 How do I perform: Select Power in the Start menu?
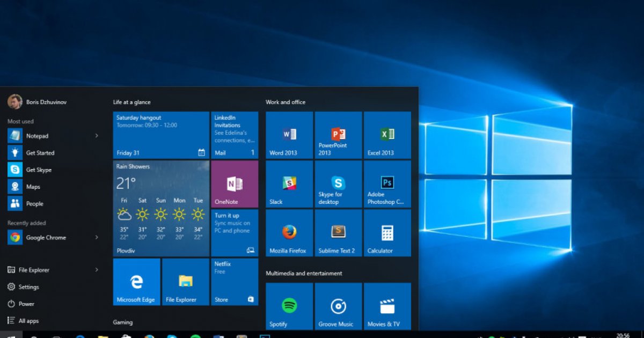tap(26, 304)
